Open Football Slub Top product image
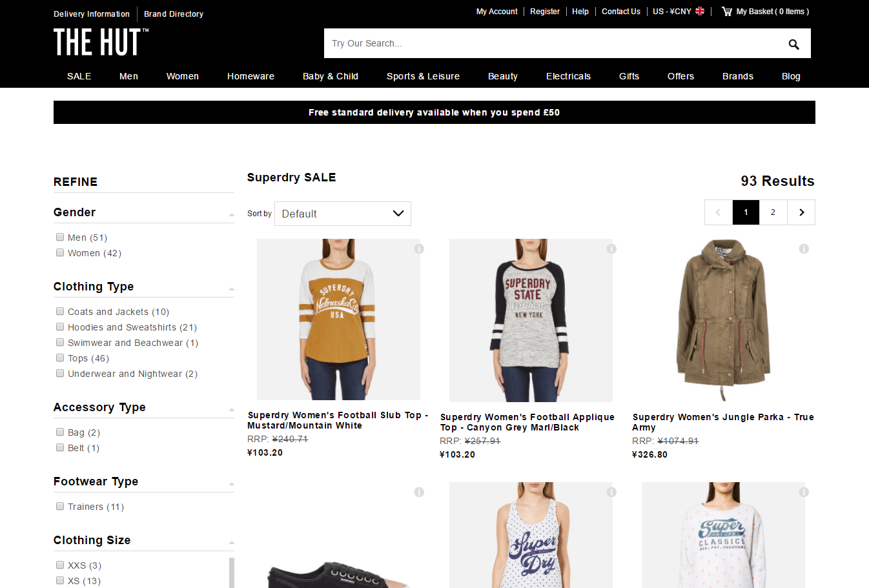The width and height of the screenshot is (869, 588). click(338, 319)
